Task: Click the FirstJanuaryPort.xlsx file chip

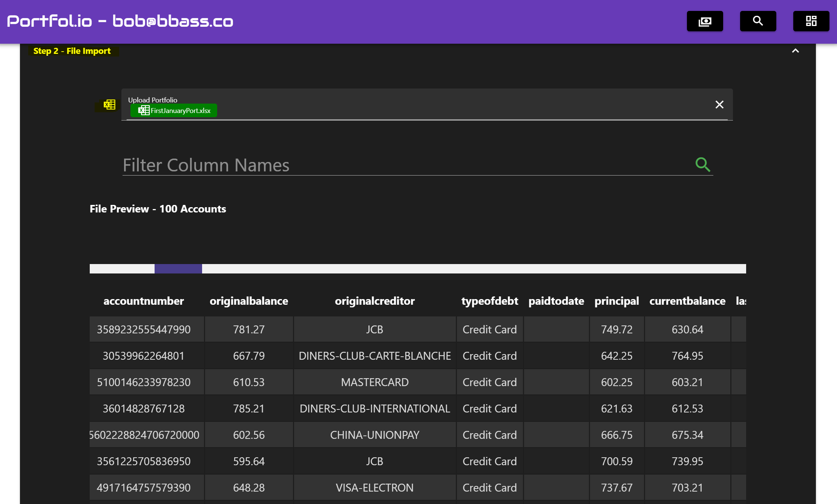Action: 180,110
